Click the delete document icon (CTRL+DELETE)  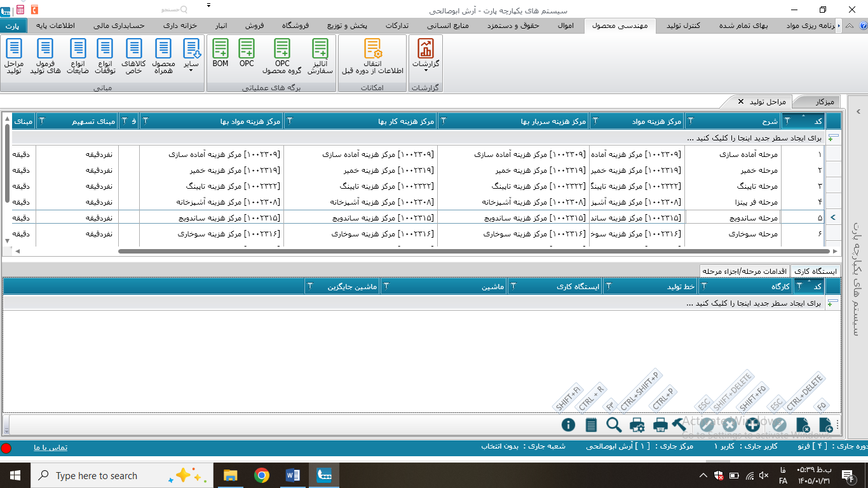(803, 425)
